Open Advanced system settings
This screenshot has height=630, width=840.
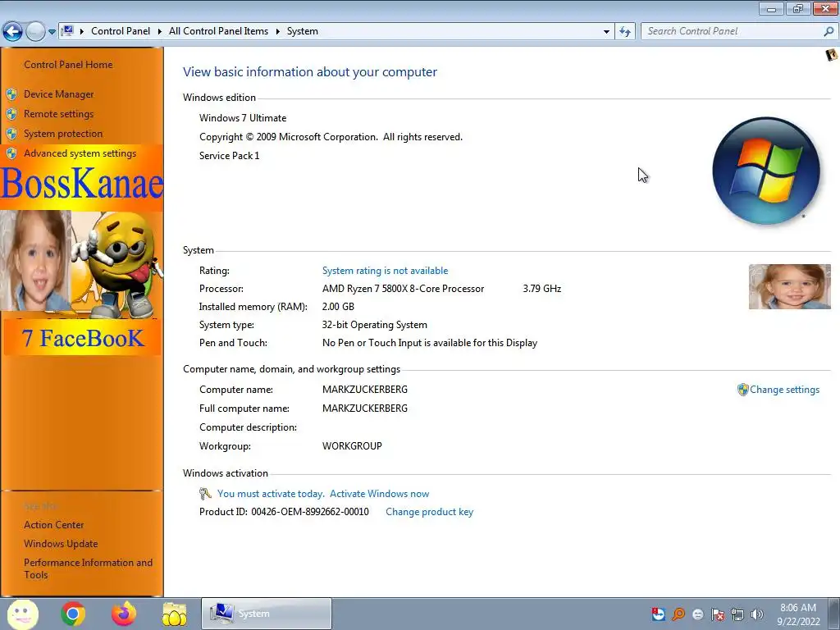pyautogui.click(x=80, y=153)
